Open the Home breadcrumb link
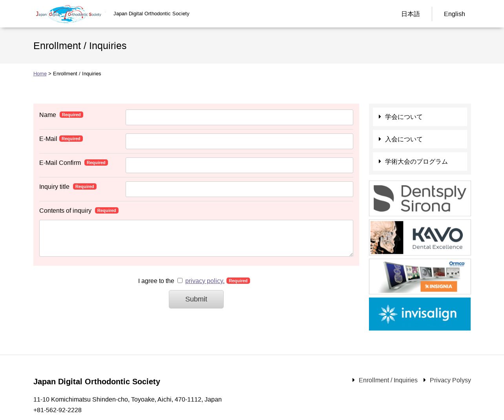The image size is (504, 420). (40, 74)
